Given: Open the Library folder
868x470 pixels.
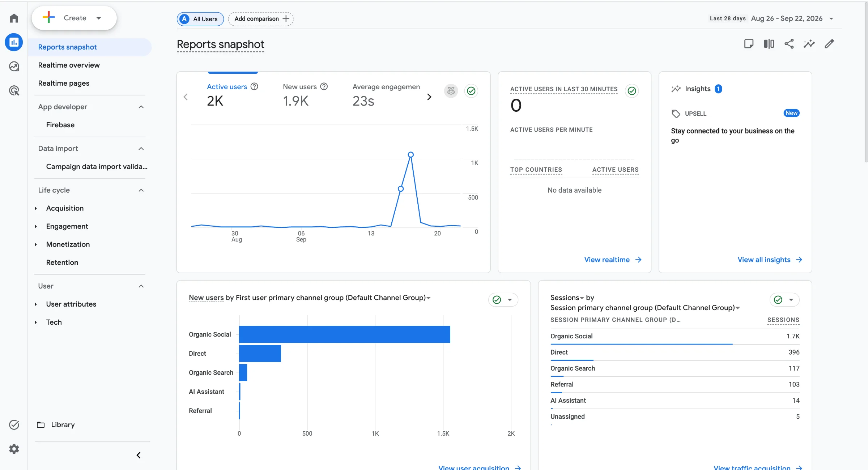Looking at the screenshot, I should 56,425.
